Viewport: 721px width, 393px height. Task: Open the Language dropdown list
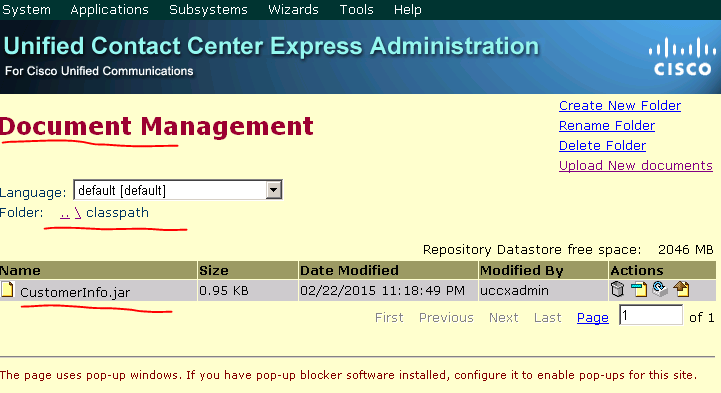274,190
